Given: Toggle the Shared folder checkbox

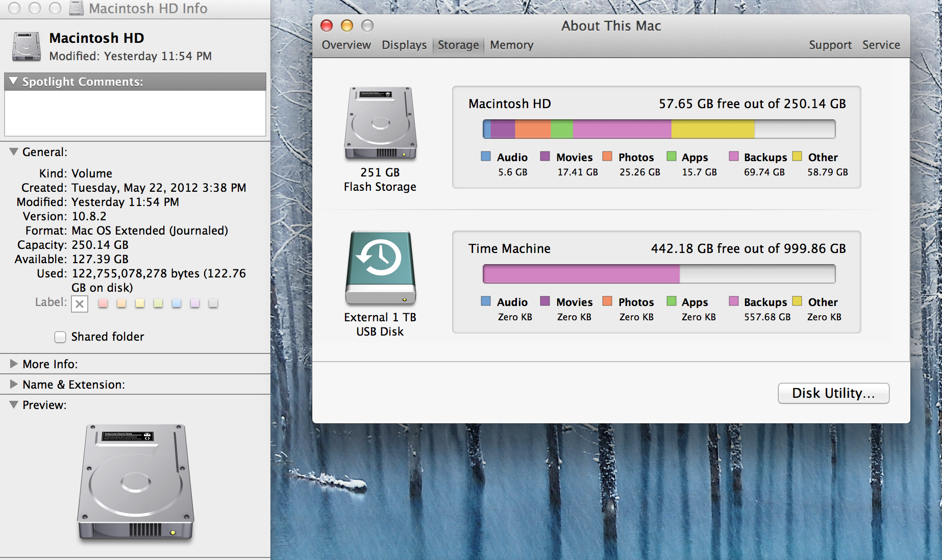Looking at the screenshot, I should (x=60, y=337).
